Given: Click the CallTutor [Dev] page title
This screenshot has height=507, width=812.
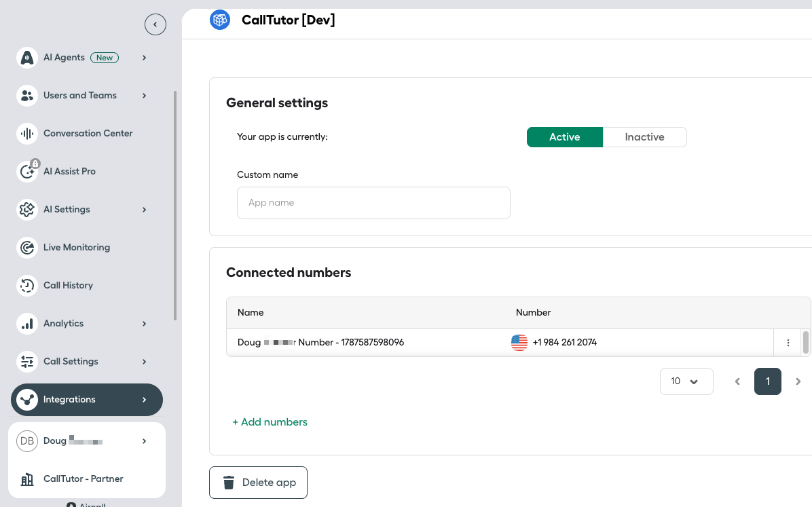Looking at the screenshot, I should pyautogui.click(x=288, y=20).
